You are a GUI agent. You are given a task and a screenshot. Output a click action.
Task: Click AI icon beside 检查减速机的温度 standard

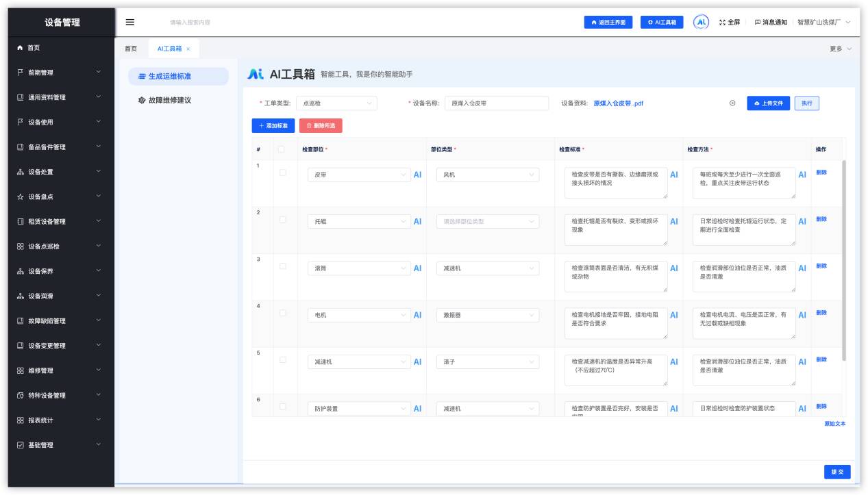674,361
